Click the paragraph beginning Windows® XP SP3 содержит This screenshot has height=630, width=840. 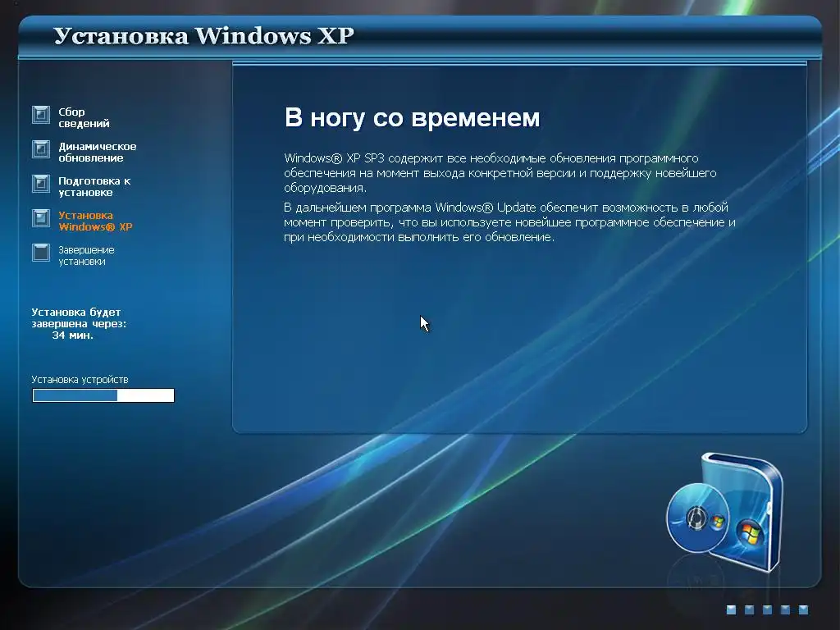[x=500, y=173]
